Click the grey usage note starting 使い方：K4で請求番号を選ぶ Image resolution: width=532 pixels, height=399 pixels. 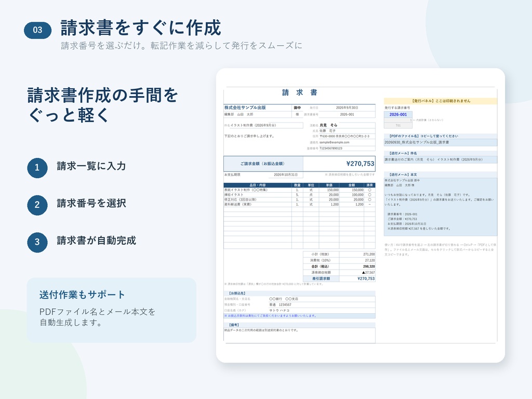[441, 249]
